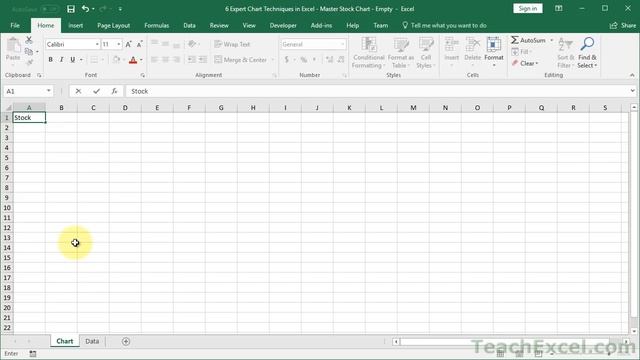Select the column D header
This screenshot has height=360, width=640.
click(125, 108)
